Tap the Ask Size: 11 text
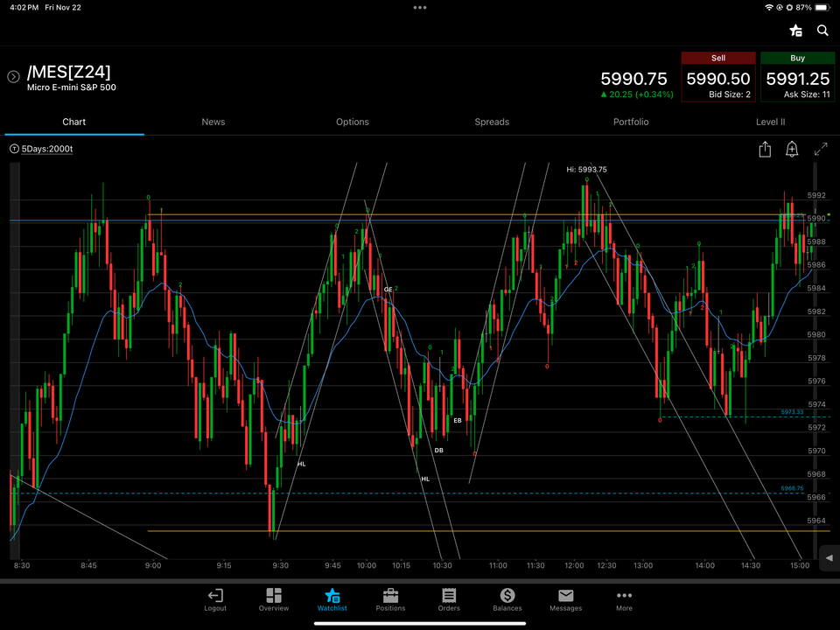This screenshot has height=630, width=840. tap(807, 94)
